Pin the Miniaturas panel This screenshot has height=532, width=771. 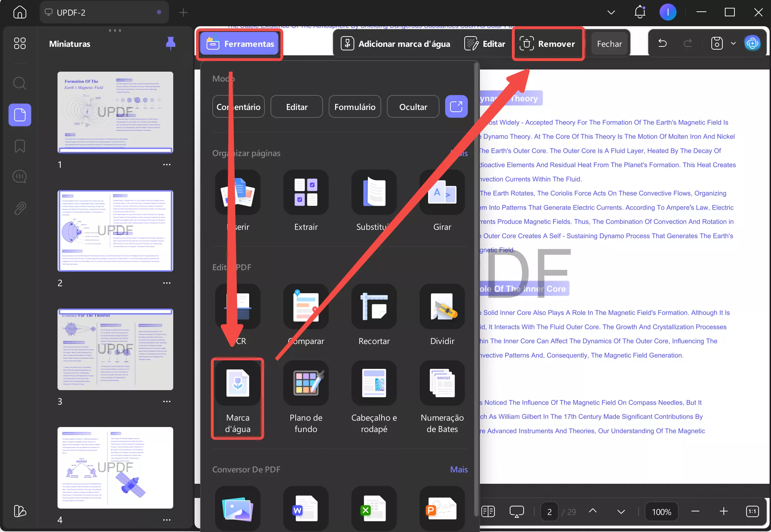(171, 43)
